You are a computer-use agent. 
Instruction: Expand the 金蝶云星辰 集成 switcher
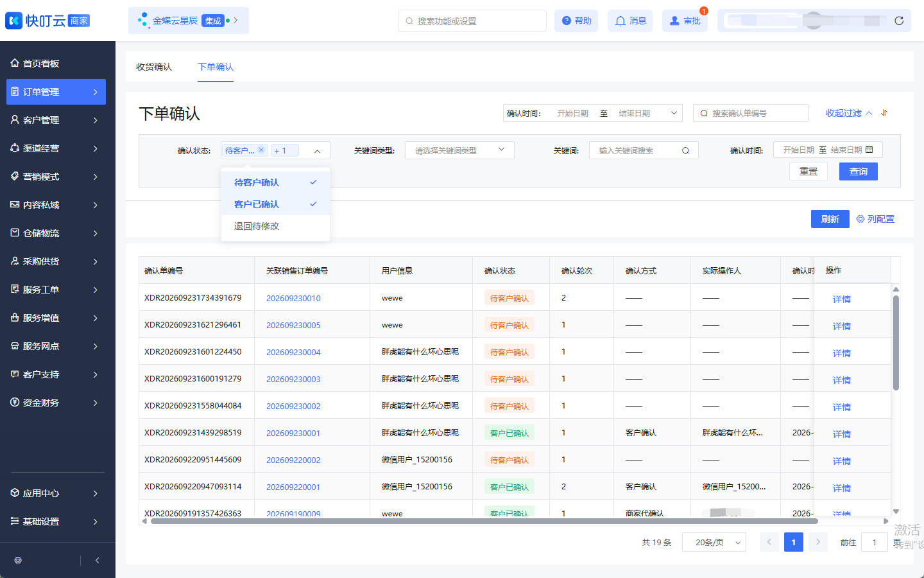188,21
